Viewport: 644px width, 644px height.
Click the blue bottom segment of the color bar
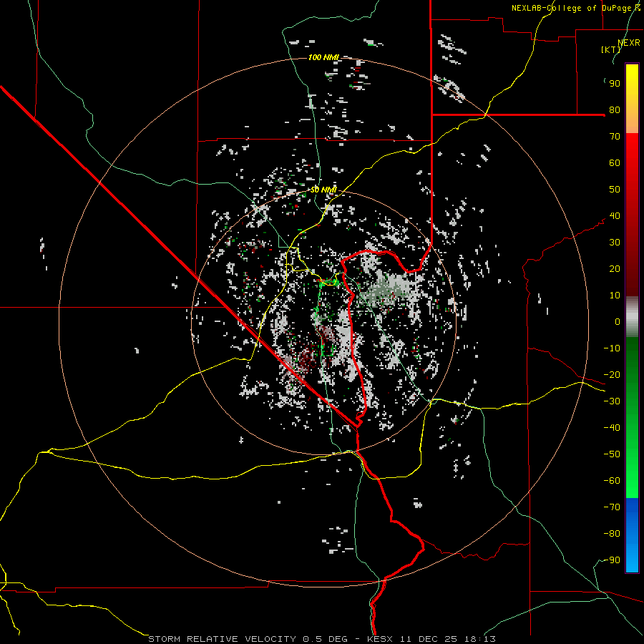[x=632, y=535]
